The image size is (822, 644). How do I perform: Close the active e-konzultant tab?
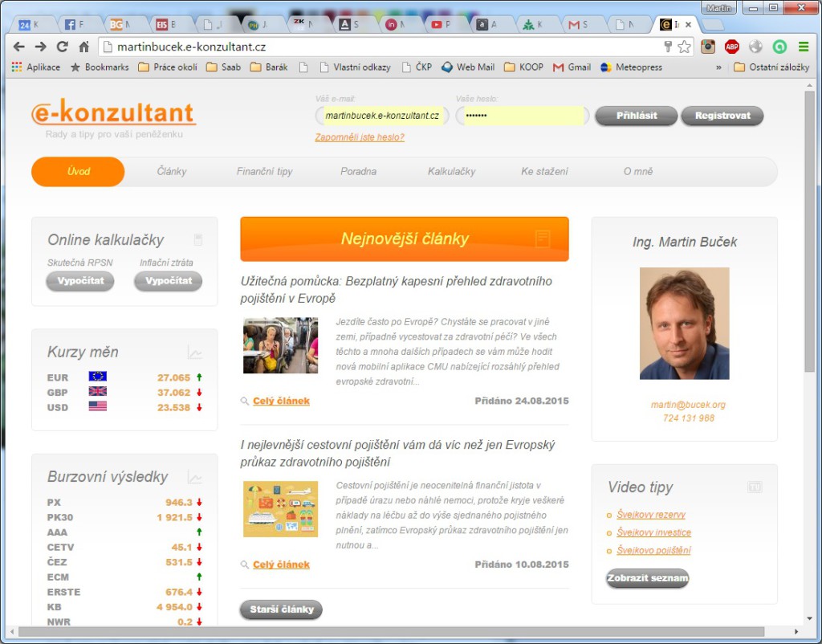(688, 24)
